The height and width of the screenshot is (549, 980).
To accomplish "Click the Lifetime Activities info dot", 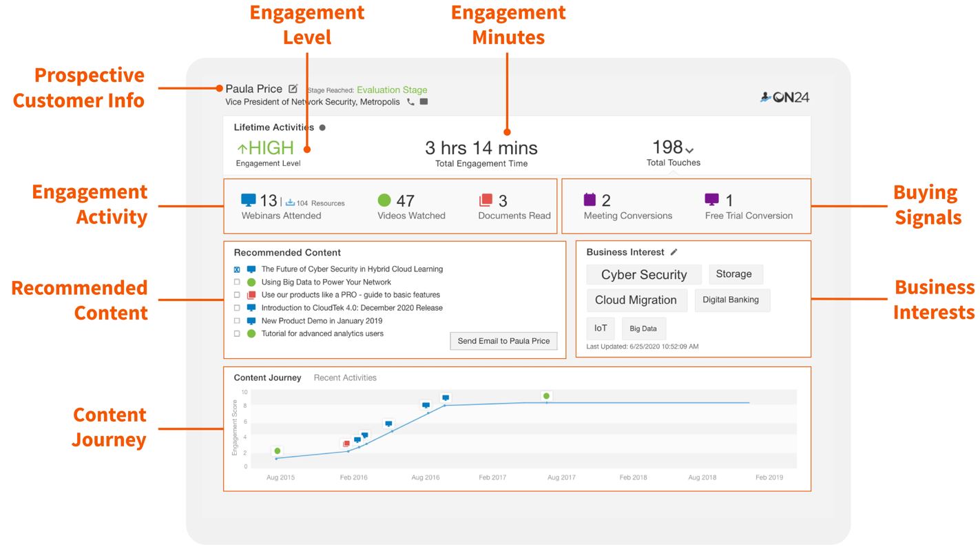I will (x=322, y=127).
